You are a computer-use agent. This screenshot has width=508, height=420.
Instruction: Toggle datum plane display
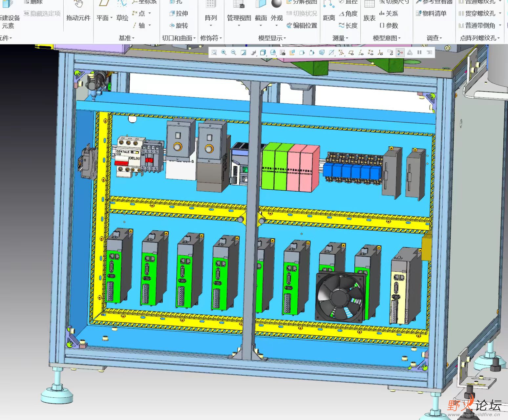tap(351, 52)
